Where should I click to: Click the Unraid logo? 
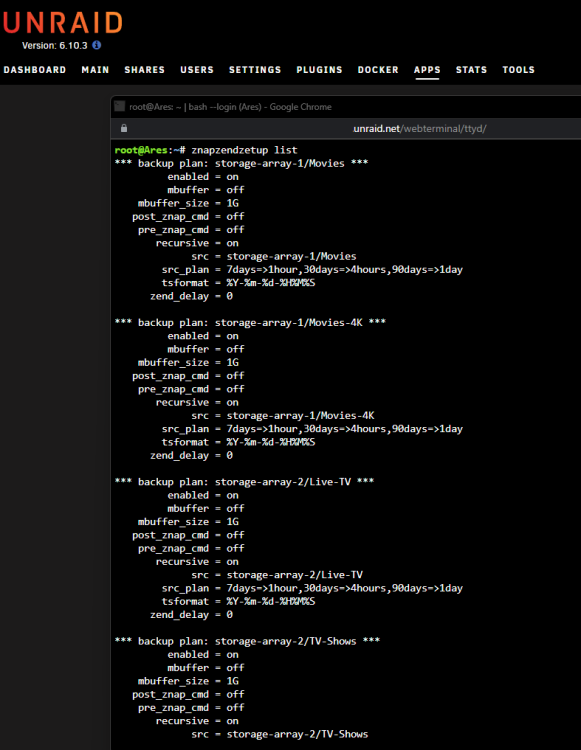(63, 22)
